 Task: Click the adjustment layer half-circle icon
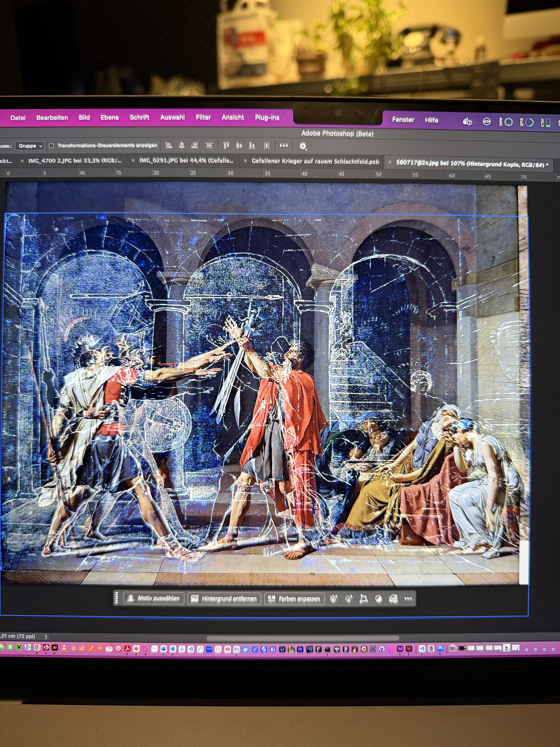(x=378, y=599)
